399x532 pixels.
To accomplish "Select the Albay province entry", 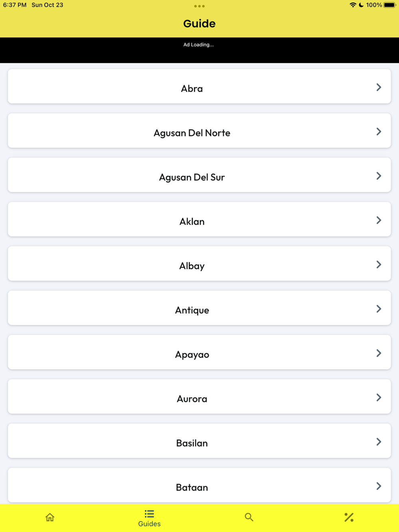I will (x=199, y=263).
